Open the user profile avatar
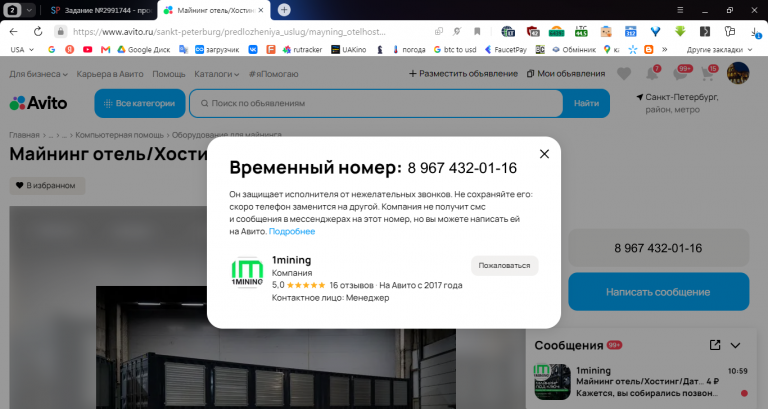768x409 pixels. tap(738, 73)
